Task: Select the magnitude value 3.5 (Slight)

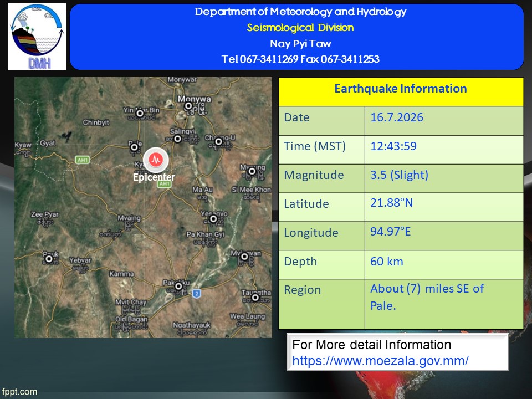Action: 399,175
